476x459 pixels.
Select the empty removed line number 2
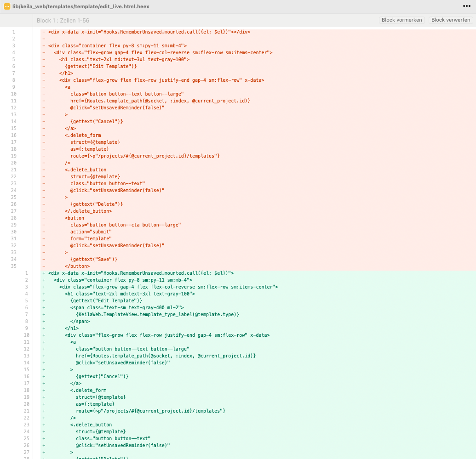tap(14, 39)
